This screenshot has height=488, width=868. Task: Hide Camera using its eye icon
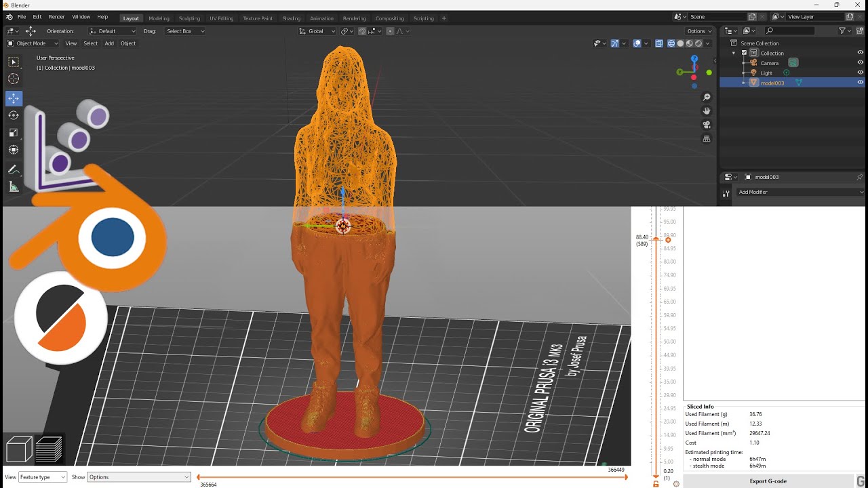pyautogui.click(x=860, y=63)
